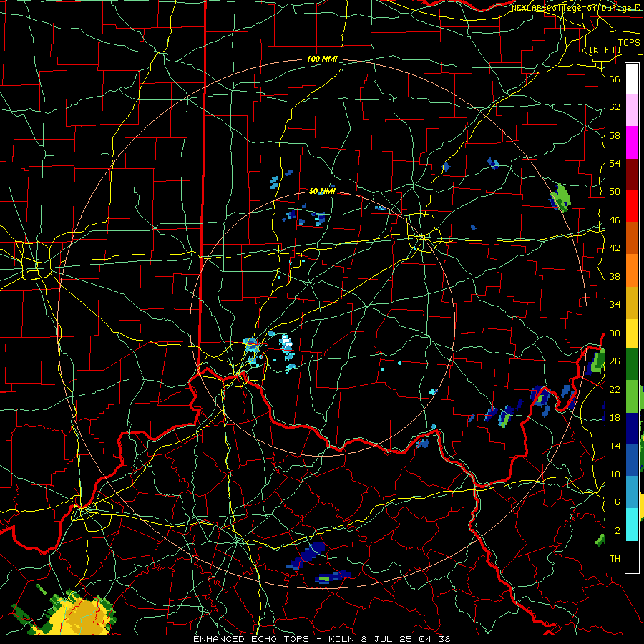Pick the cyan legend swatch

click(x=632, y=524)
